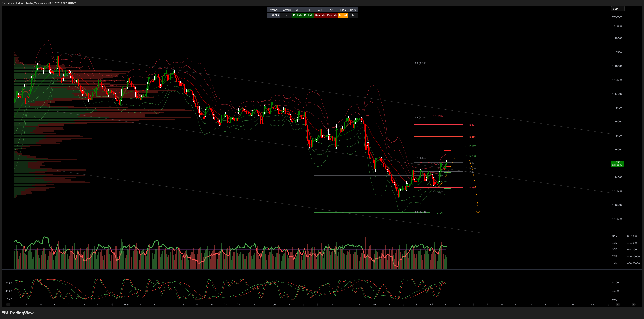Click the 1.17000 price axis label
This screenshot has height=319, width=644.
click(x=617, y=94)
